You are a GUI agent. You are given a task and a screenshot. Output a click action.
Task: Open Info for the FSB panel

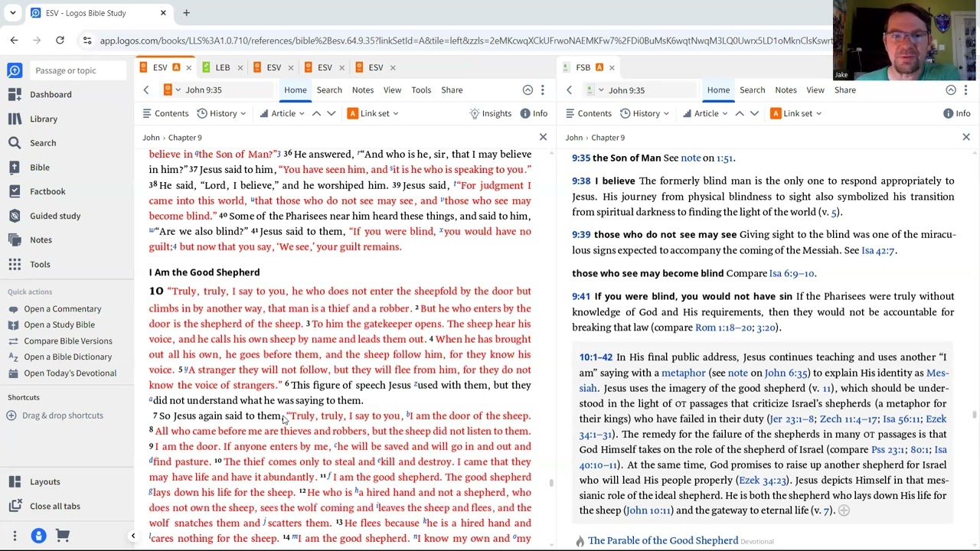coord(956,113)
